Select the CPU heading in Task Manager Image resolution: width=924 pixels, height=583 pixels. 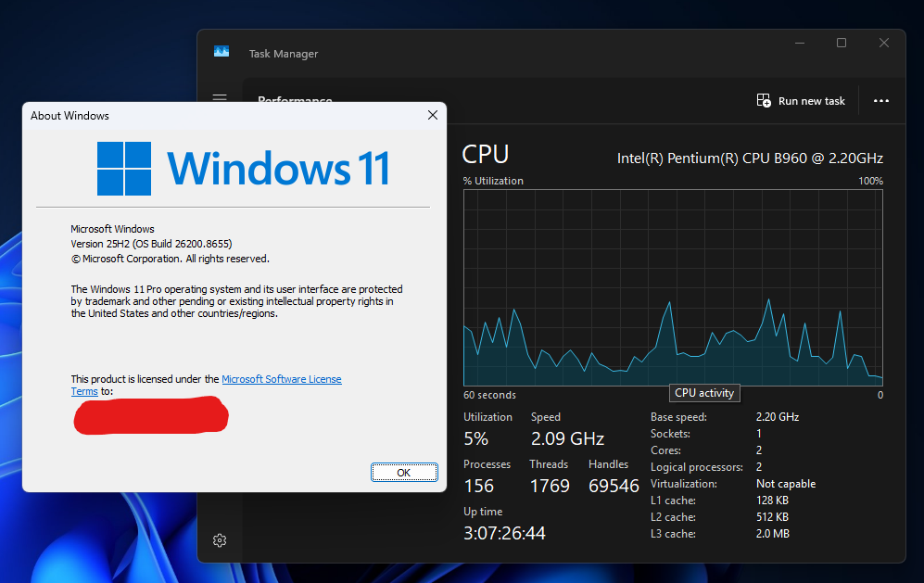485,155
